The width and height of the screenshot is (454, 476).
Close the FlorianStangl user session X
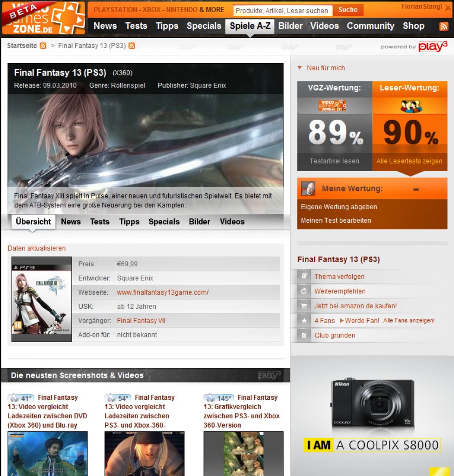click(448, 8)
